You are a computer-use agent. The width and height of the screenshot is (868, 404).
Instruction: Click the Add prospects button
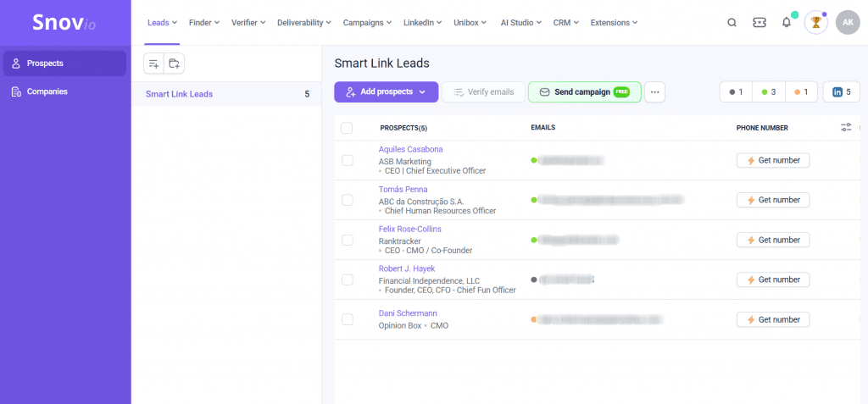click(x=387, y=91)
